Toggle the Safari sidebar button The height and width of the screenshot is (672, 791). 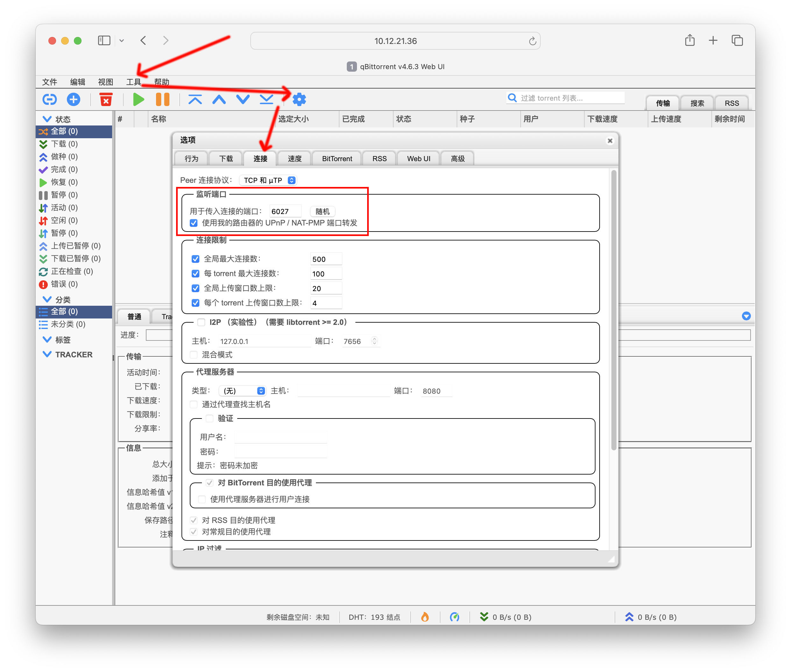click(x=104, y=40)
